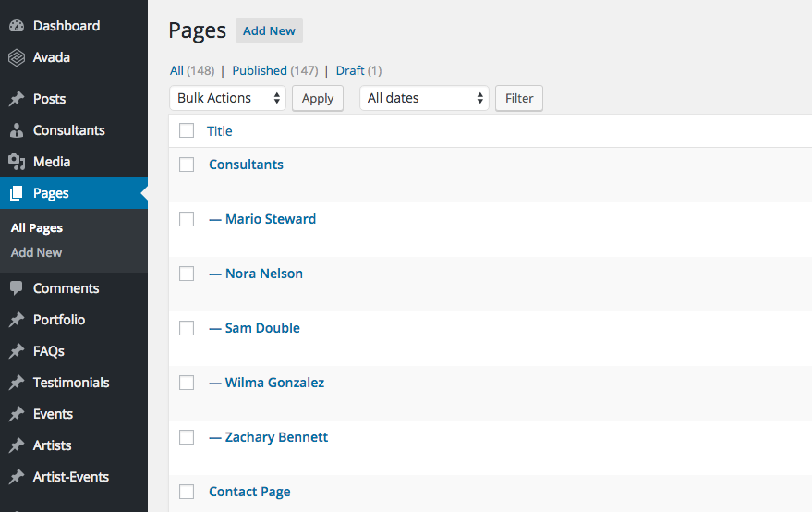Check the Mario Steward row checkbox
812x512 pixels.
point(187,219)
